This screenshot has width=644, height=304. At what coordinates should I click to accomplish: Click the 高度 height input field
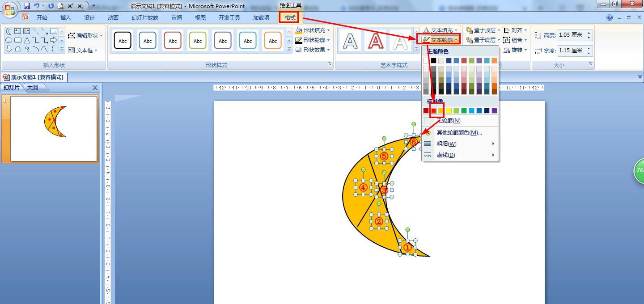pos(572,35)
